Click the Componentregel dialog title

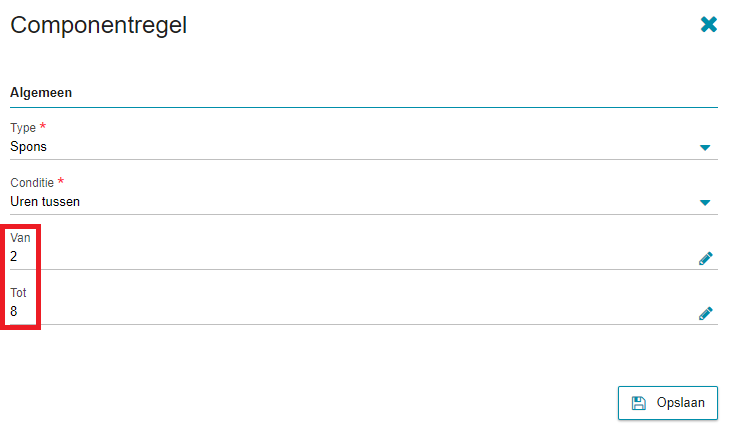(99, 25)
